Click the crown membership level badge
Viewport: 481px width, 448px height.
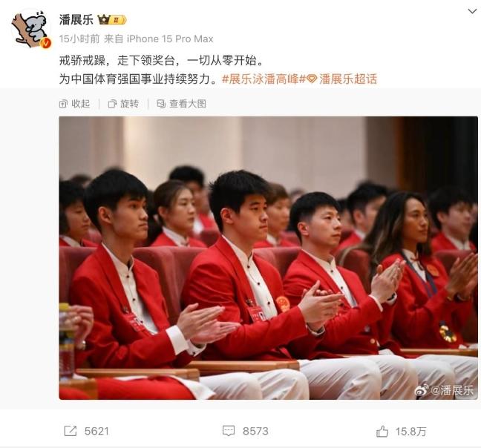(111, 19)
